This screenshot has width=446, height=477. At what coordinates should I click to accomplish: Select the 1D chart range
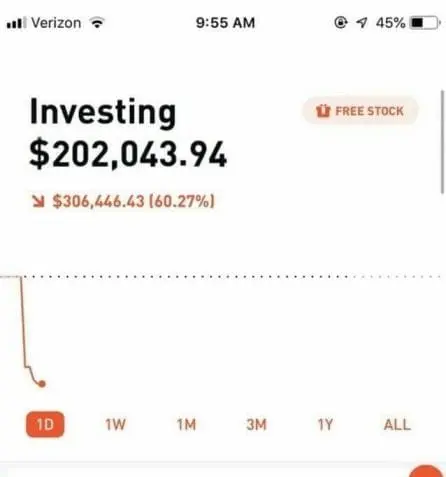[45, 424]
